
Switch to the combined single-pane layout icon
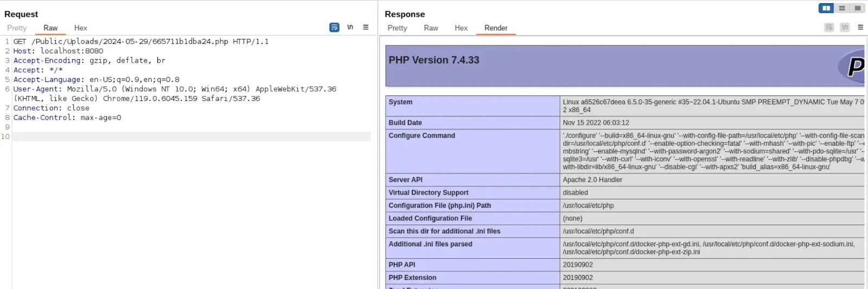(x=857, y=8)
